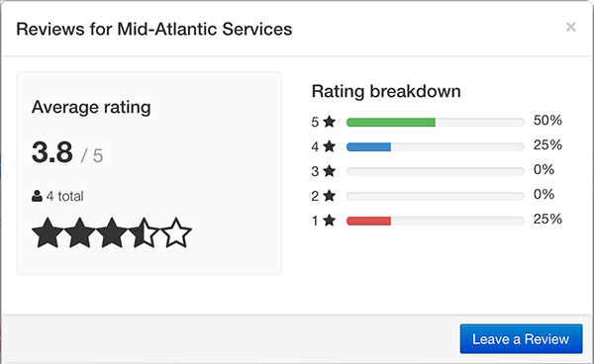Click the red 1-star progress bar

tap(368, 221)
